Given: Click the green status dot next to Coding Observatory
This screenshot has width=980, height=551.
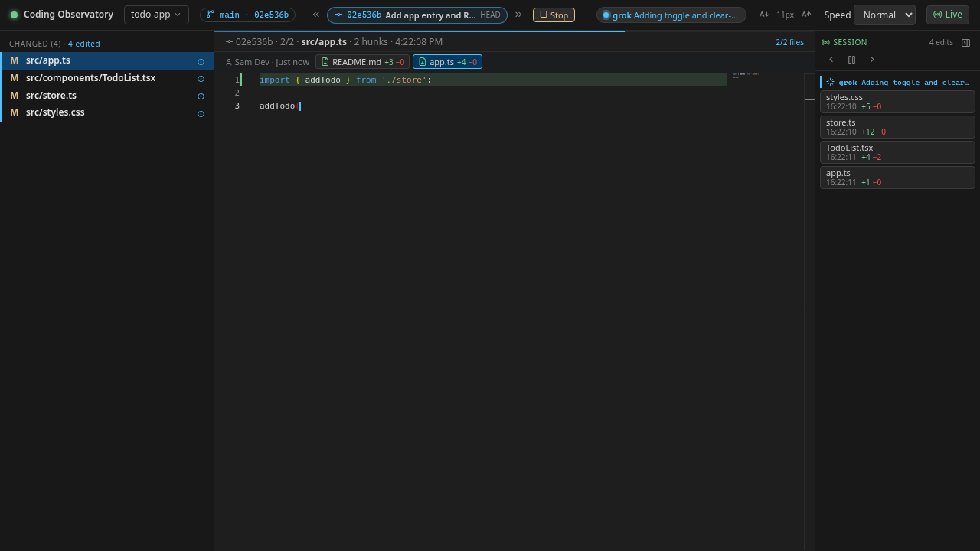Looking at the screenshot, I should coord(14,15).
